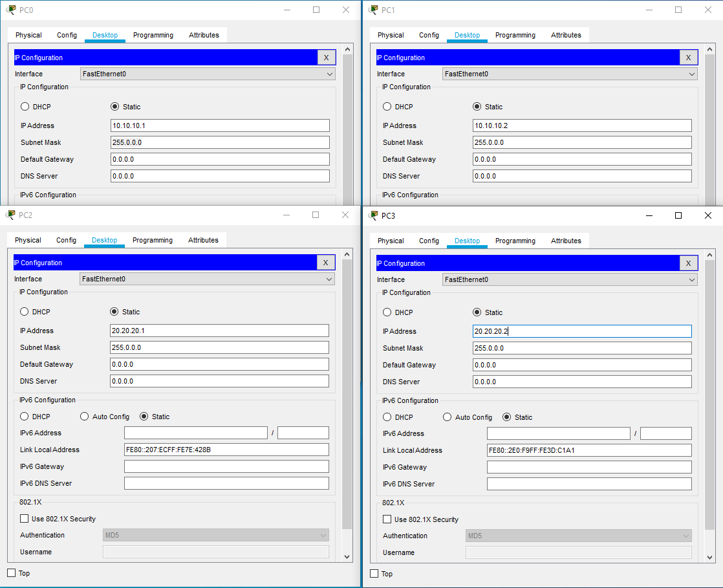Click the Link Local Address field in PC2
The width and height of the screenshot is (723, 588).
(x=226, y=450)
